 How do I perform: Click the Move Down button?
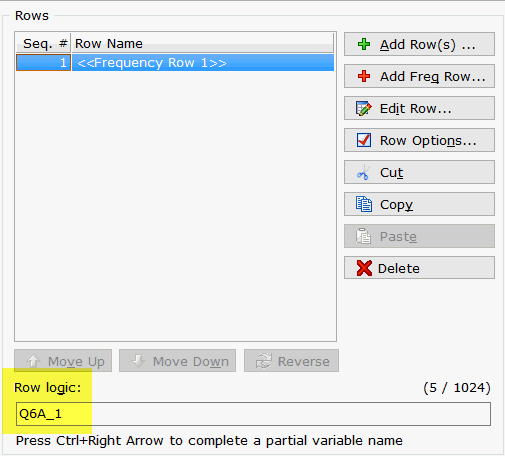[177, 361]
